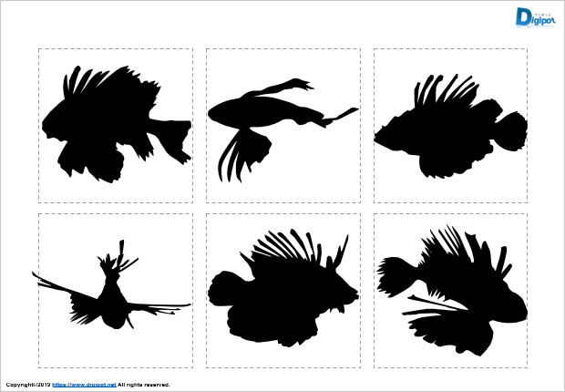Click the hanging pectoral fins of top-middle fish
This screenshot has height=392, width=565.
pos(235,155)
